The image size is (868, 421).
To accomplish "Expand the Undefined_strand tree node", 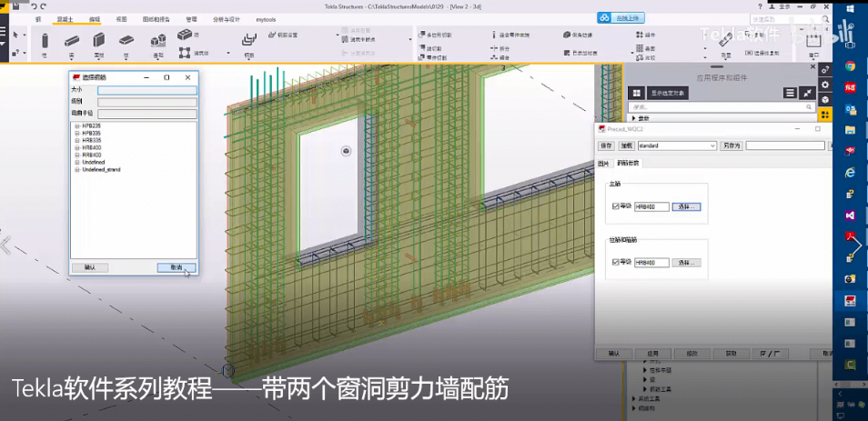I will click(x=77, y=169).
